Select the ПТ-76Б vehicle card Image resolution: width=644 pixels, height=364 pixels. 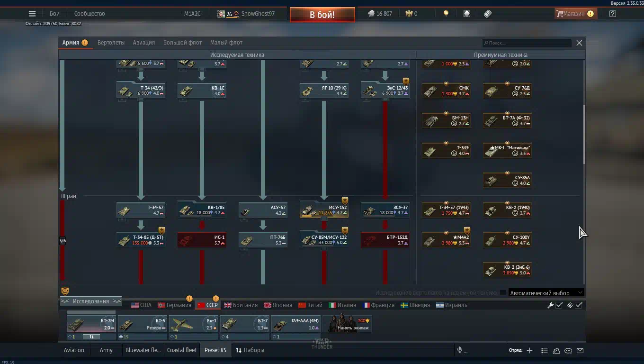(263, 240)
